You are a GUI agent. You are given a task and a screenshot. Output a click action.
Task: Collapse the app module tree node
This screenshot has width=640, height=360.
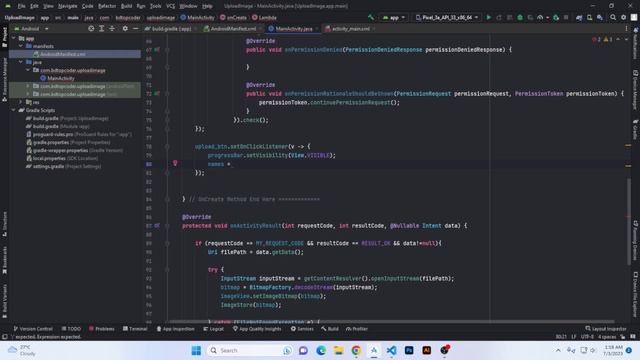tap(14, 38)
